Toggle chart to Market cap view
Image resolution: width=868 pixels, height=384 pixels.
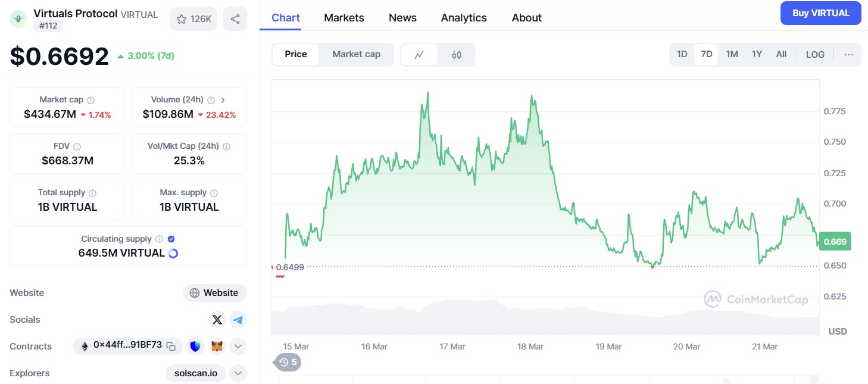(356, 54)
